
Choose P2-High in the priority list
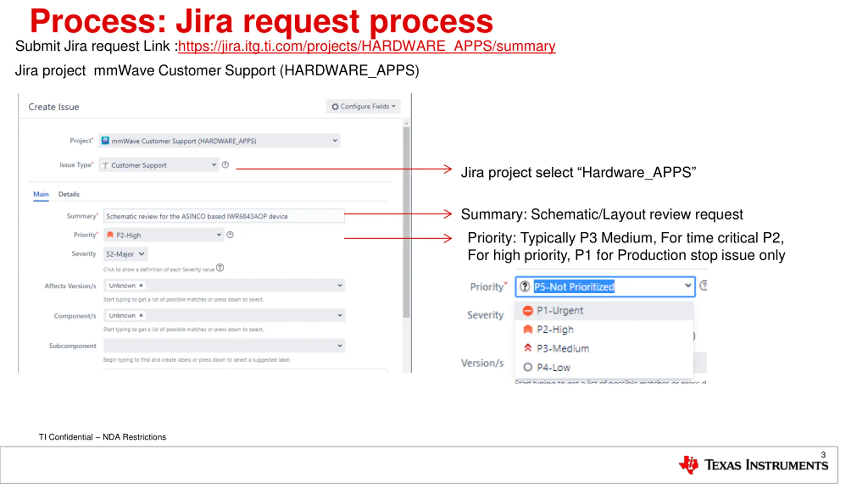coord(555,329)
